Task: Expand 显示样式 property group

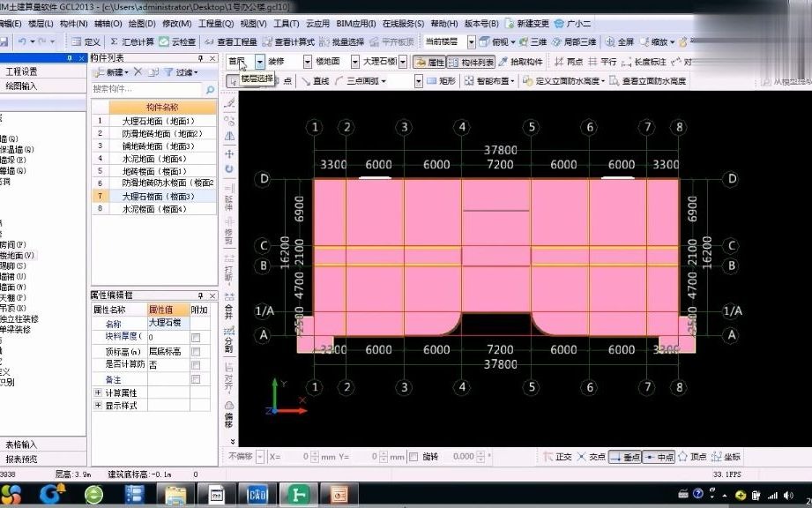Action: (x=98, y=405)
